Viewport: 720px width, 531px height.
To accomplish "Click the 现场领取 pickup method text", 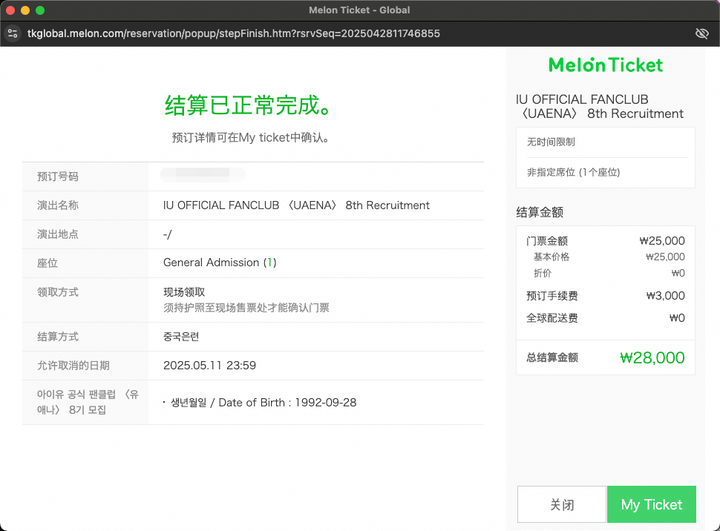I will 184,292.
